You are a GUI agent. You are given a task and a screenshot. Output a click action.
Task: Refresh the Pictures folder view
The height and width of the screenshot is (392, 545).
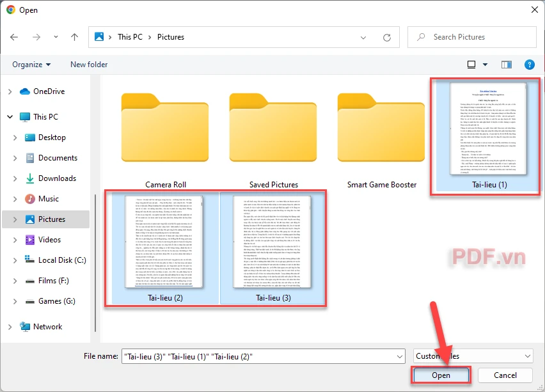click(387, 38)
